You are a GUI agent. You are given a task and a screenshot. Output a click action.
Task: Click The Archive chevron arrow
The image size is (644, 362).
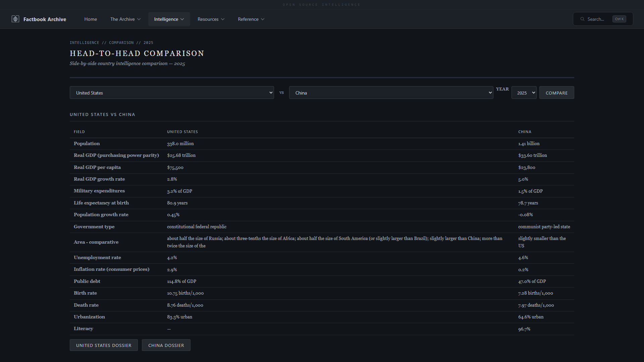point(139,19)
